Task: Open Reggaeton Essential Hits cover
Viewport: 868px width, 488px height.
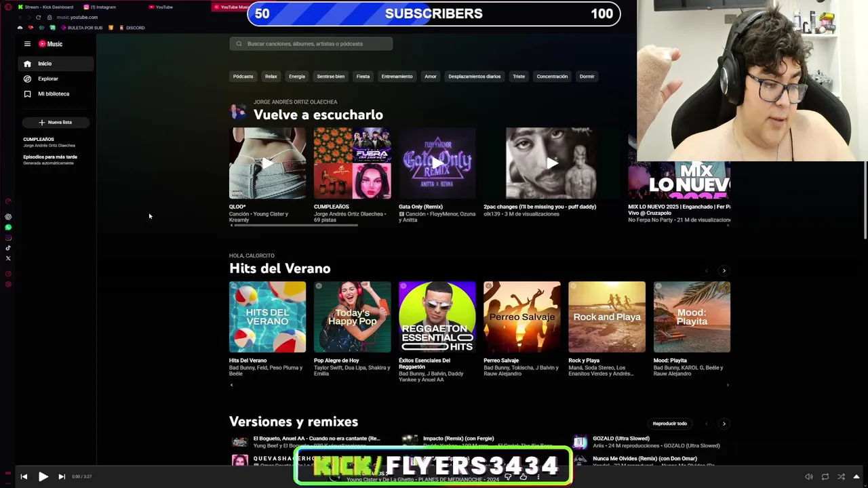Action: click(437, 317)
